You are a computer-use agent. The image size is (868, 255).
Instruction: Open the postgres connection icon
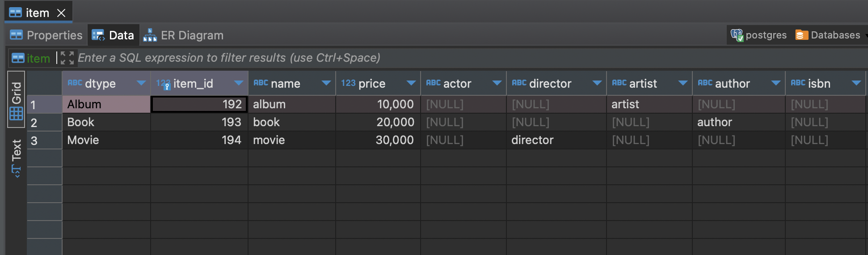(737, 35)
